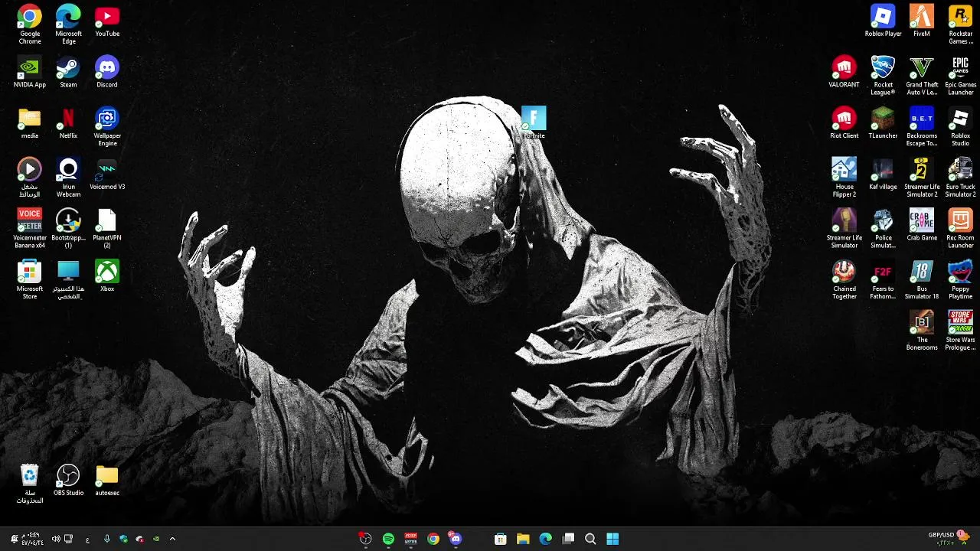Open the YouTube desktop shortcut

tap(107, 21)
